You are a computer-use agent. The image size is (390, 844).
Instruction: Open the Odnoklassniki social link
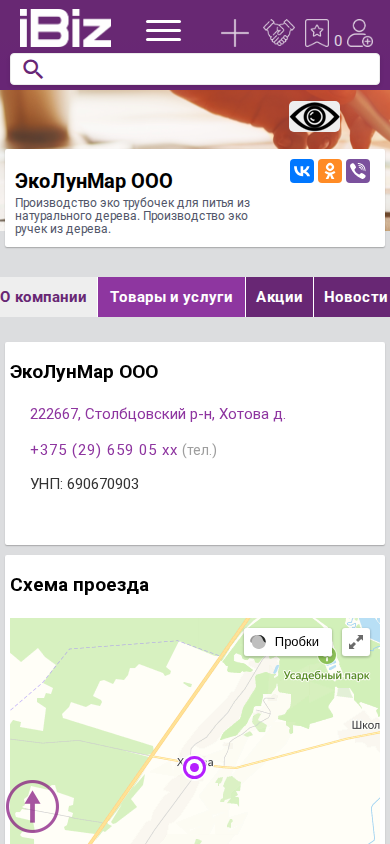[330, 171]
